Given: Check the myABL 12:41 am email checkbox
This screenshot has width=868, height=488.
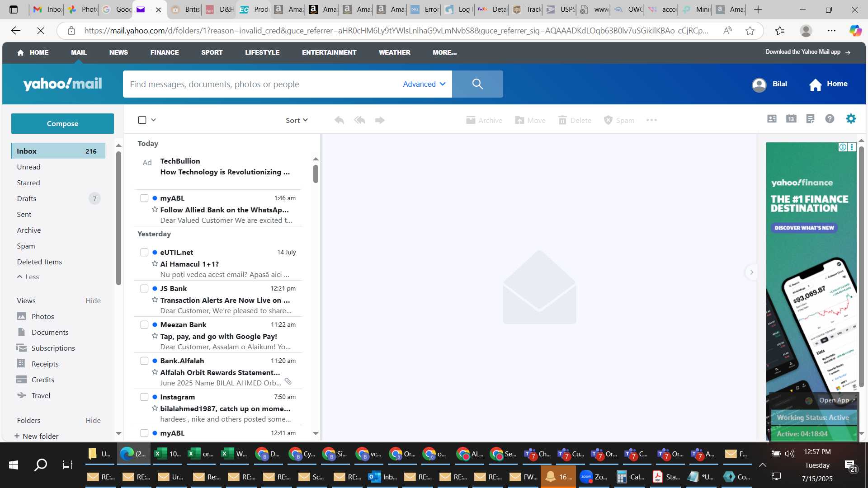Looking at the screenshot, I should click(x=144, y=433).
